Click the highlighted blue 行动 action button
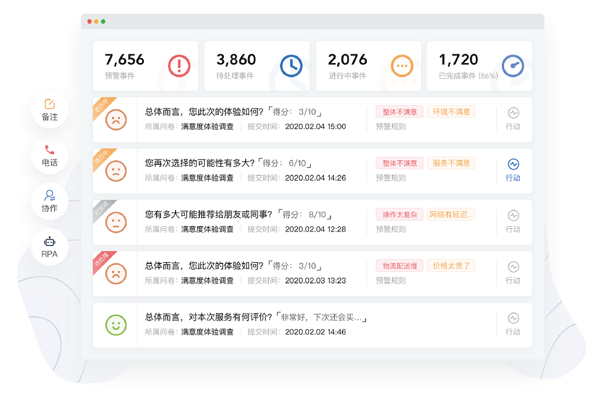The height and width of the screenshot is (401, 600). 513,170
